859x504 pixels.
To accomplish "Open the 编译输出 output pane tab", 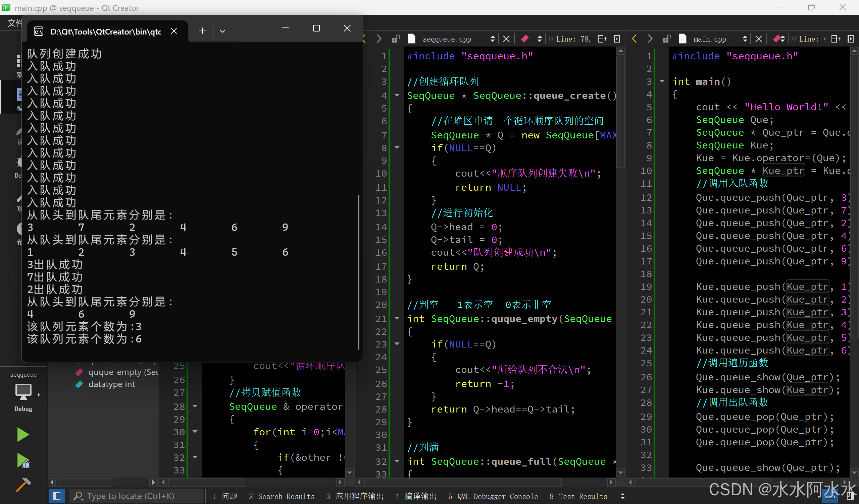I will [x=416, y=496].
